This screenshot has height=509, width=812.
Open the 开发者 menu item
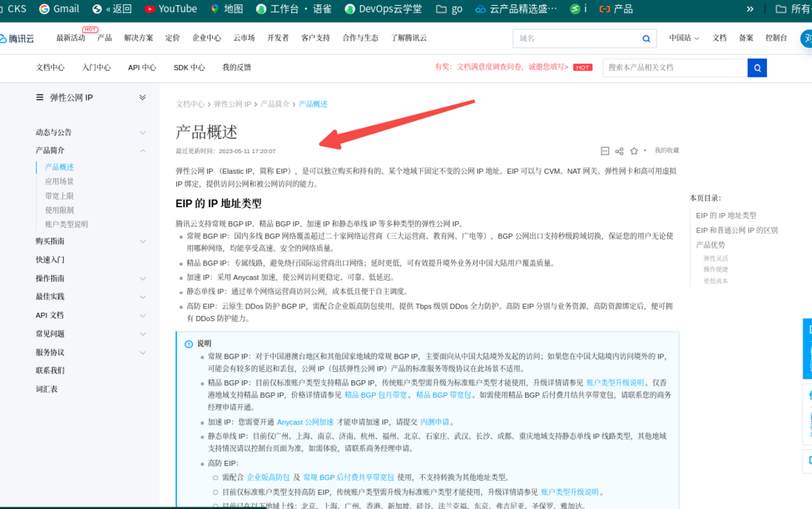tap(278, 38)
